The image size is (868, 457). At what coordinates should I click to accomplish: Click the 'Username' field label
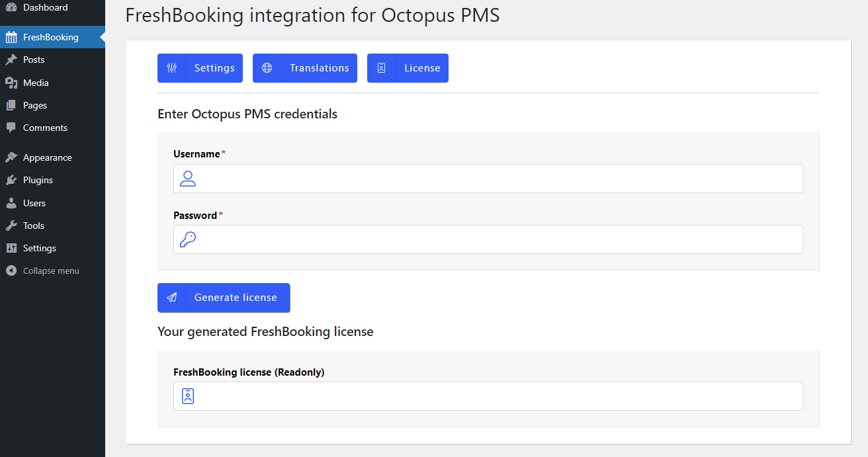(x=196, y=153)
